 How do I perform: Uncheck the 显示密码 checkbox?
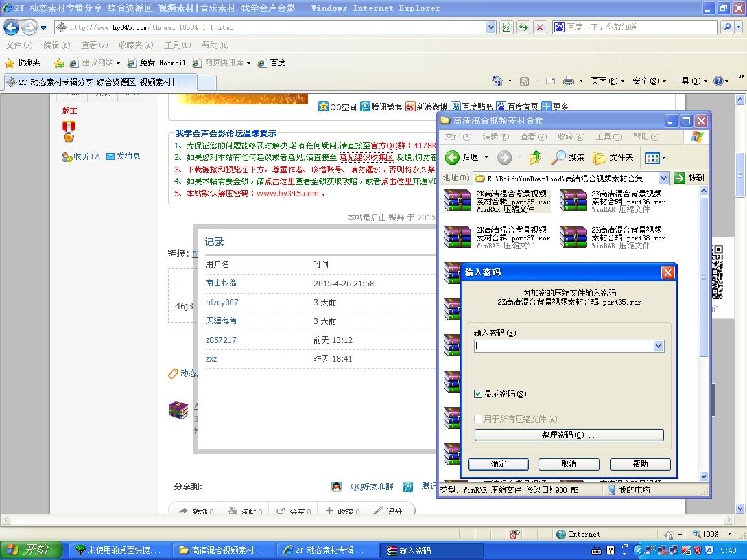(x=479, y=394)
